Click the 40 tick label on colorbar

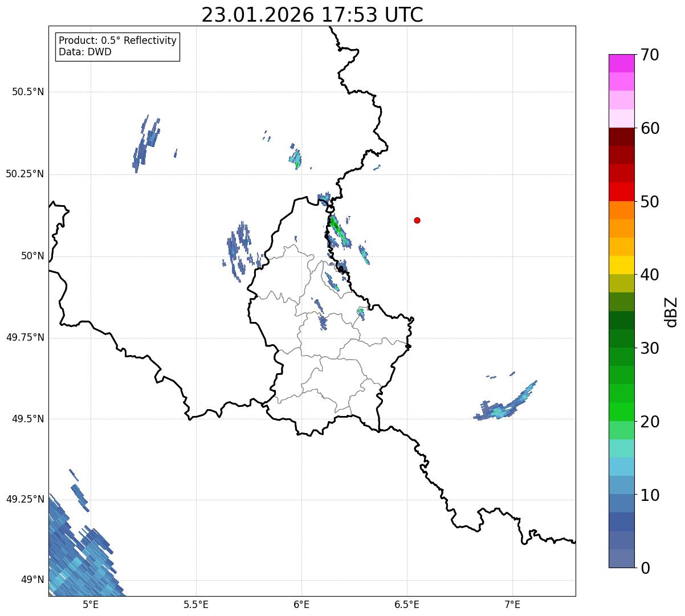tap(650, 275)
